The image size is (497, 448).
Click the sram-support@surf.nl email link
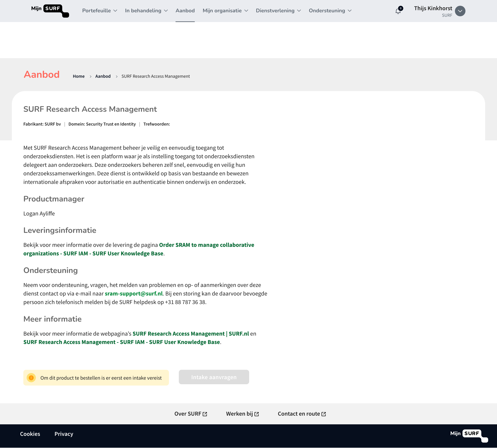click(134, 293)
